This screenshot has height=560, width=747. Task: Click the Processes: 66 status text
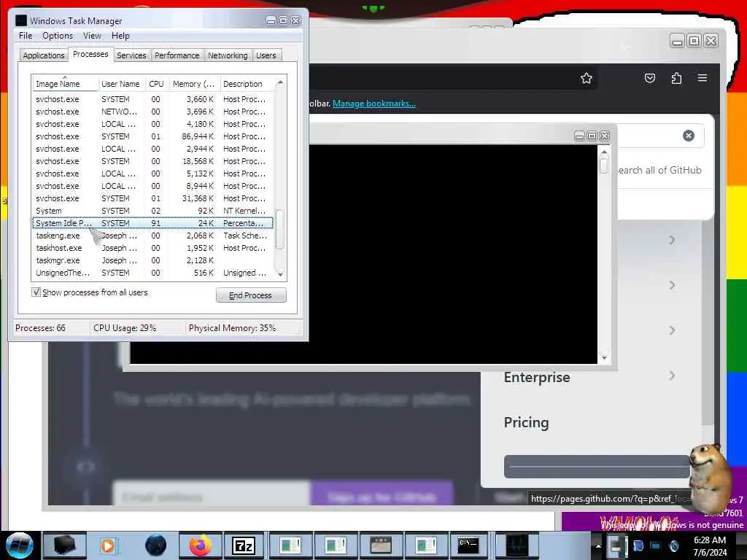click(41, 328)
